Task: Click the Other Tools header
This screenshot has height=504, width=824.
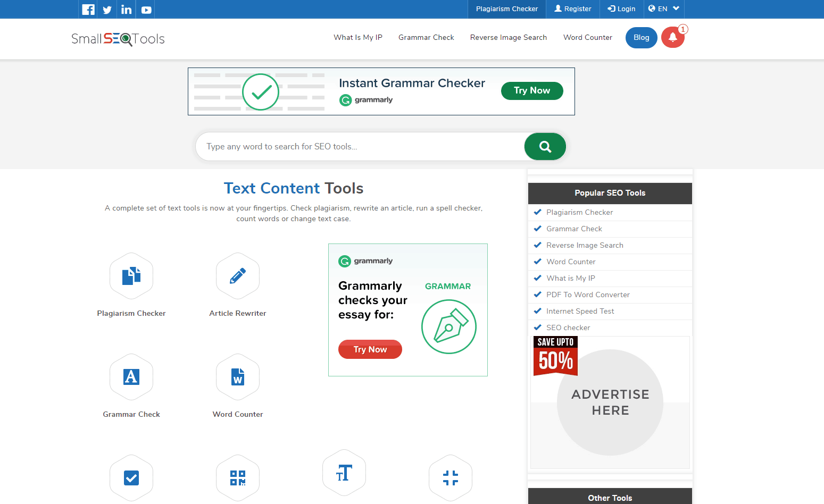Action: coord(610,497)
